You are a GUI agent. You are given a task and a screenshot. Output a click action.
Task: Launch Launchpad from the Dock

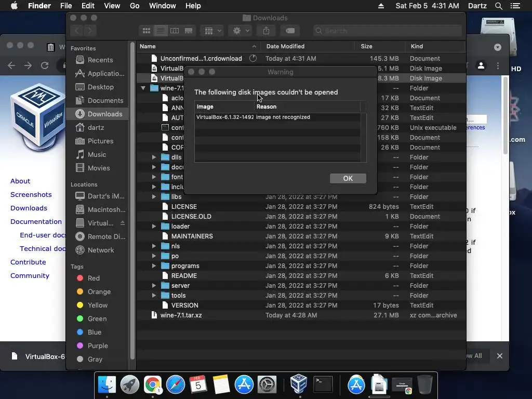(129, 385)
